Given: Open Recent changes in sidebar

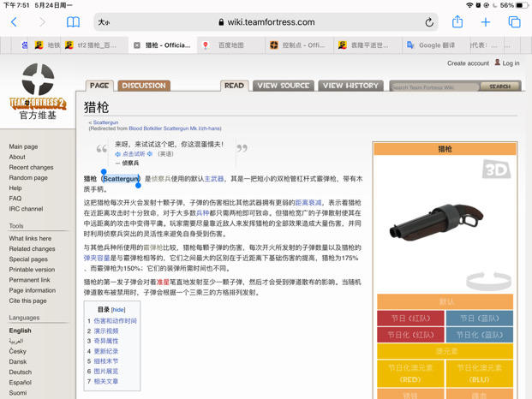Looking at the screenshot, I should (31, 167).
